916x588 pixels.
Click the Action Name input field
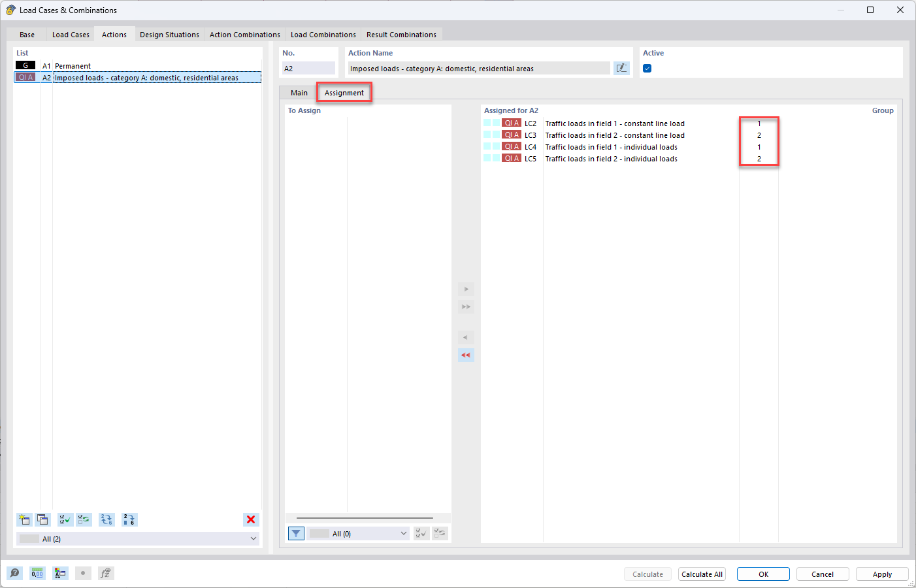(478, 69)
